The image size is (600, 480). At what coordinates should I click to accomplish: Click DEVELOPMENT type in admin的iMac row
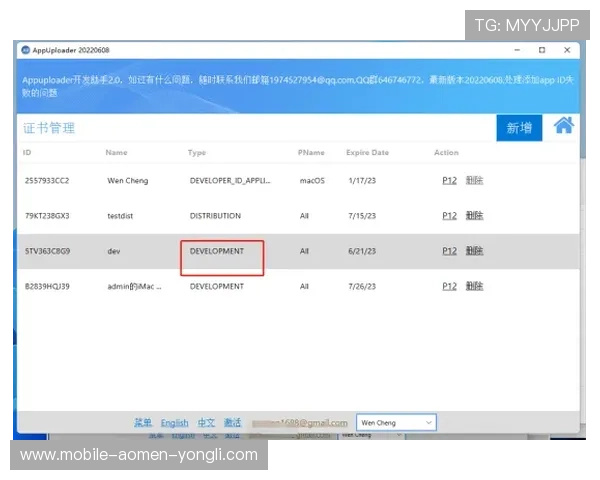(217, 286)
